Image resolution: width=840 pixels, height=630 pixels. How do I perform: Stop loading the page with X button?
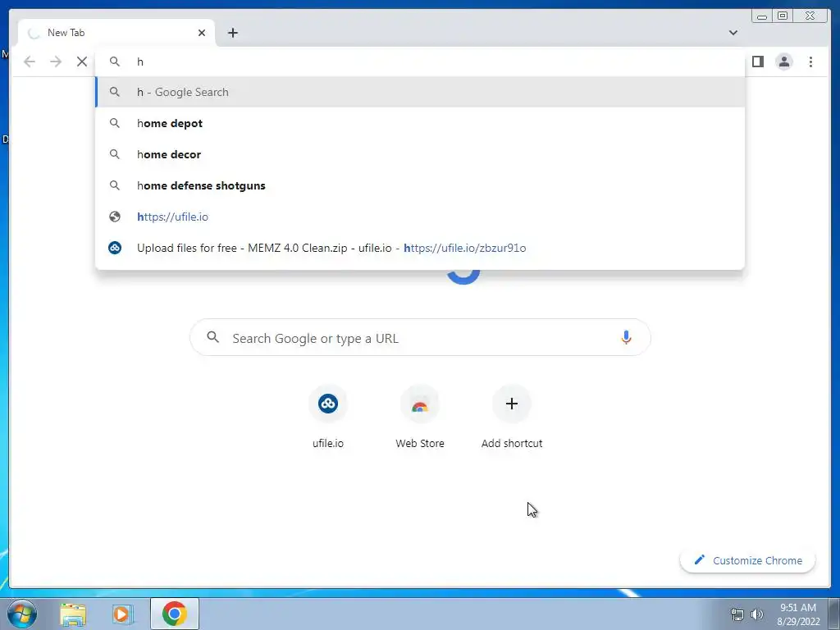(82, 62)
